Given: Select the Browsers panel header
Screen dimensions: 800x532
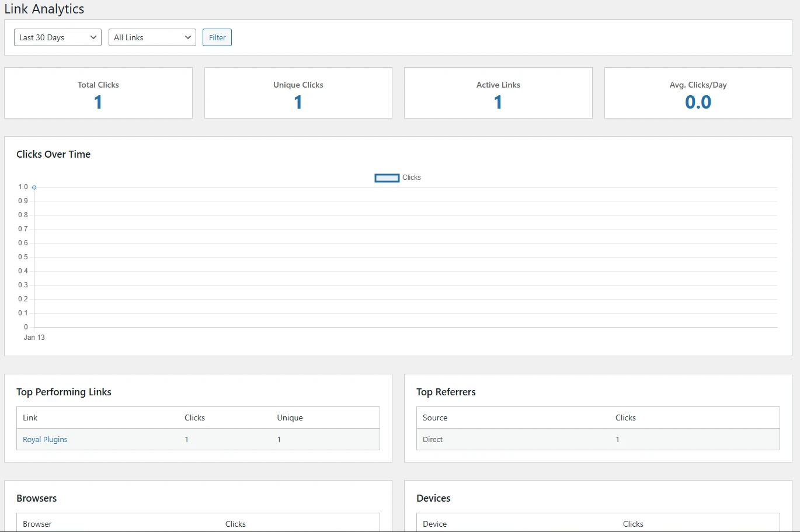Looking at the screenshot, I should coord(36,498).
